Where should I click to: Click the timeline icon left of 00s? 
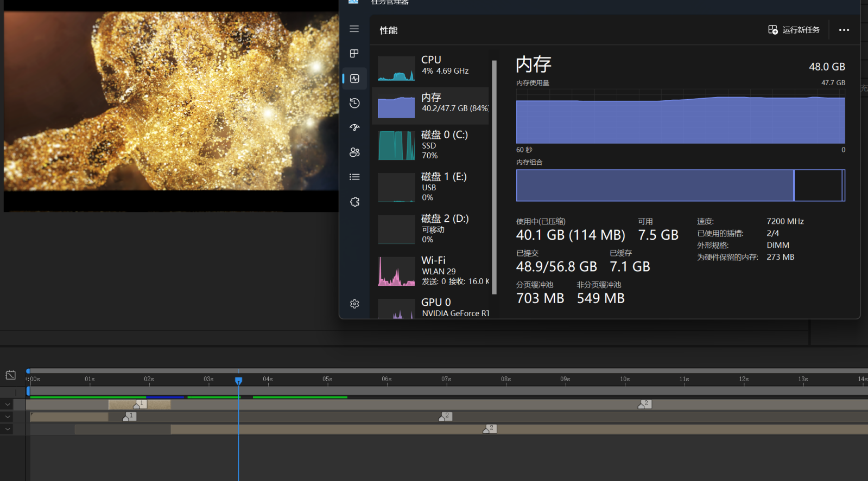tap(11, 375)
